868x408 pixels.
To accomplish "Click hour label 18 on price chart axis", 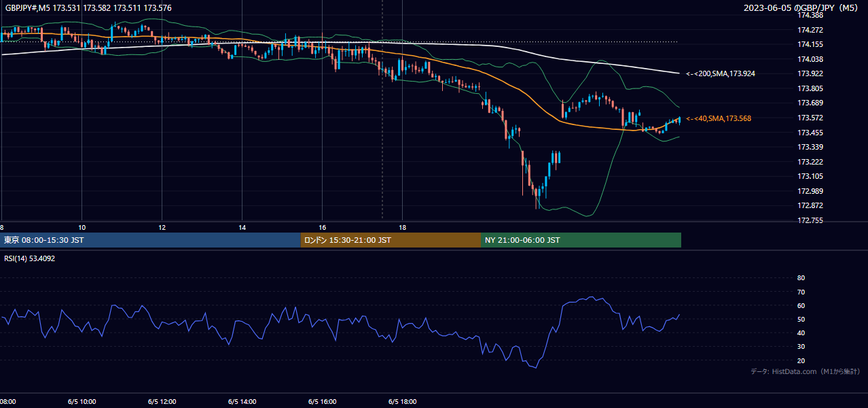I will coord(402,227).
